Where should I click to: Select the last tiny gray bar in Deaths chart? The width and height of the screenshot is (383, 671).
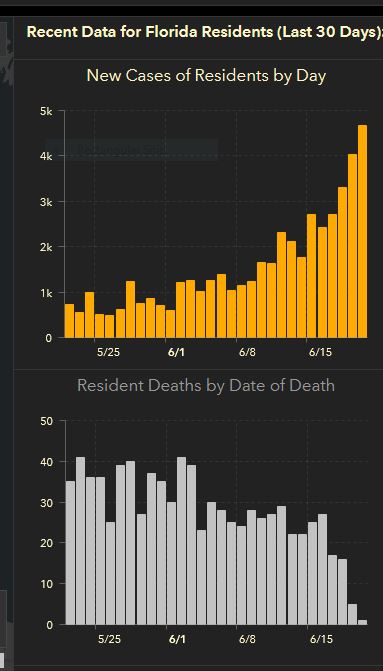(362, 622)
